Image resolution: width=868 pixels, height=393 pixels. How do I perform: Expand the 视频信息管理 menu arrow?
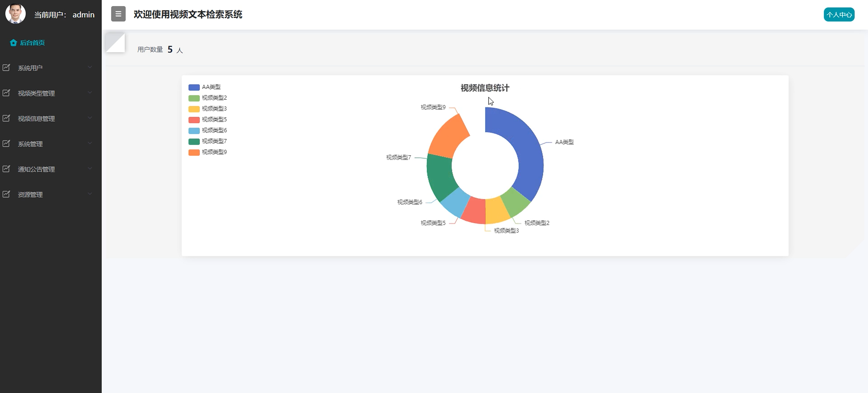pyautogui.click(x=90, y=118)
